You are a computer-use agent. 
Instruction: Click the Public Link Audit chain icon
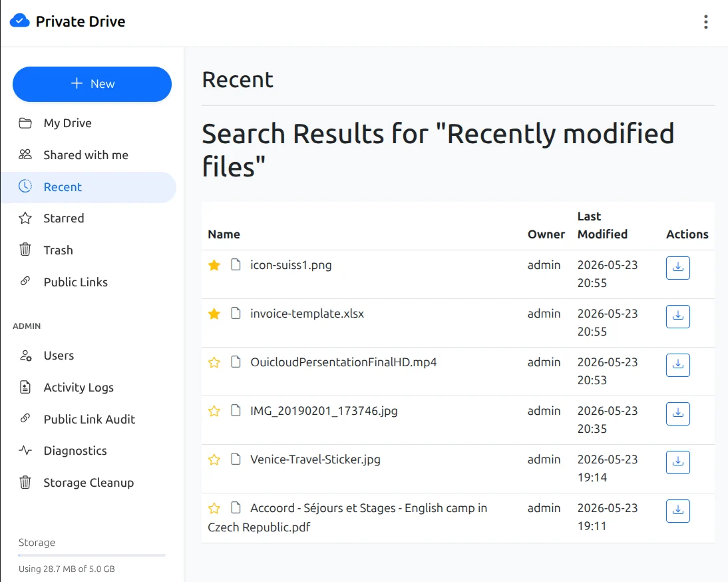(25, 418)
